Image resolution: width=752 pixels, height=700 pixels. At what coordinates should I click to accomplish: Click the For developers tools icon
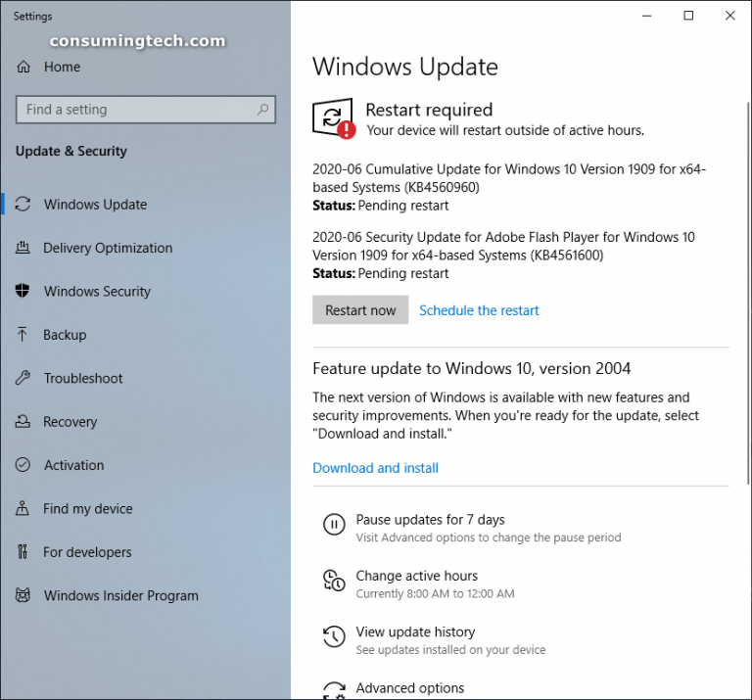(23, 552)
